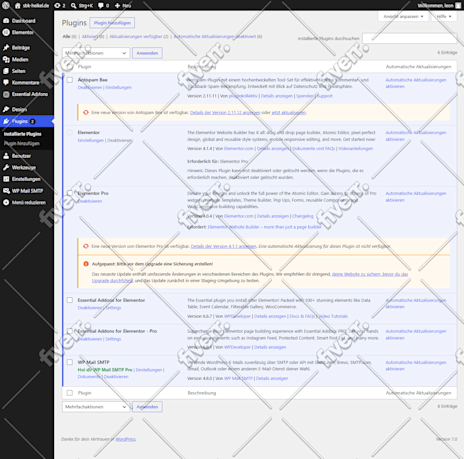Collapse menu via Menü reduzieren icon

6,202
